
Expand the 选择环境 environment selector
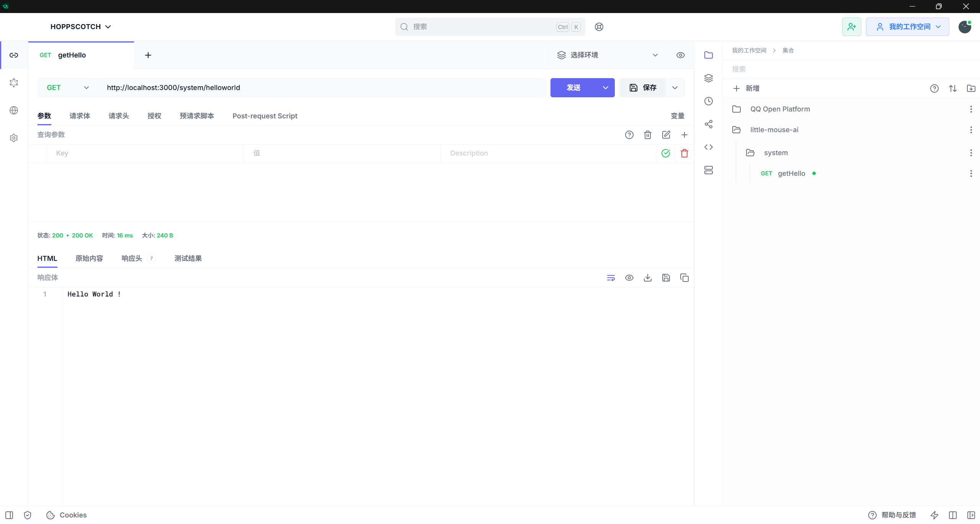click(607, 55)
